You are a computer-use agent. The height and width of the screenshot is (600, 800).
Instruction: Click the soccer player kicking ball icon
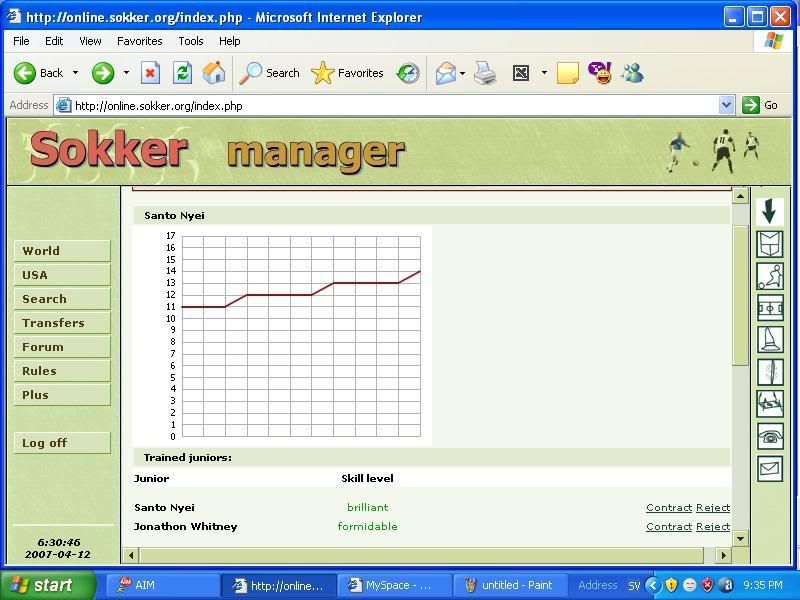click(x=769, y=276)
